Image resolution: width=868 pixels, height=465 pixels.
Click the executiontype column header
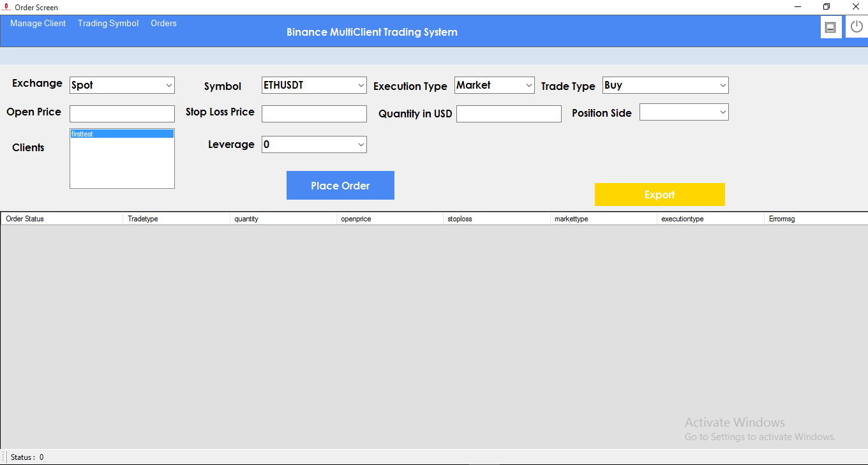[x=710, y=219]
